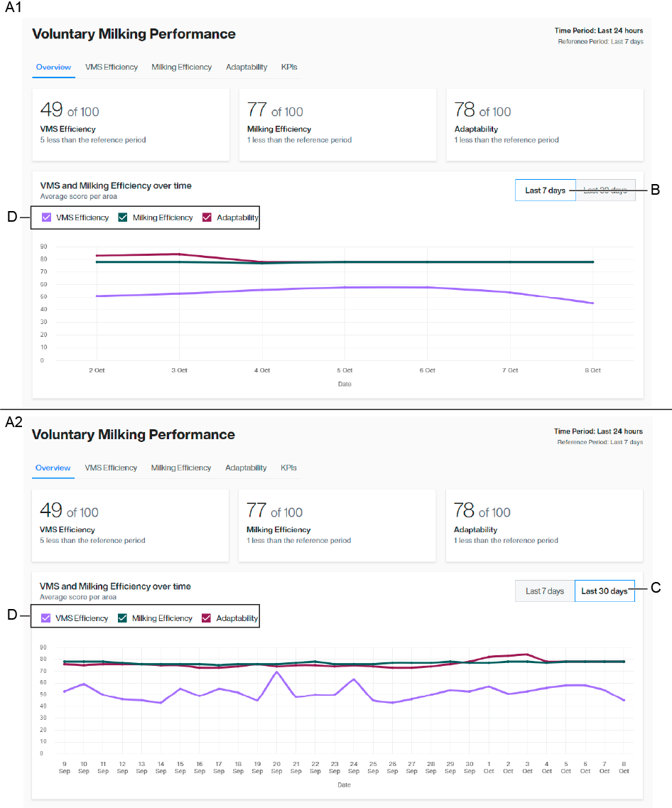Open VMS Efficiency score card in upper dashboard
The image size is (672, 808).
coord(131,124)
